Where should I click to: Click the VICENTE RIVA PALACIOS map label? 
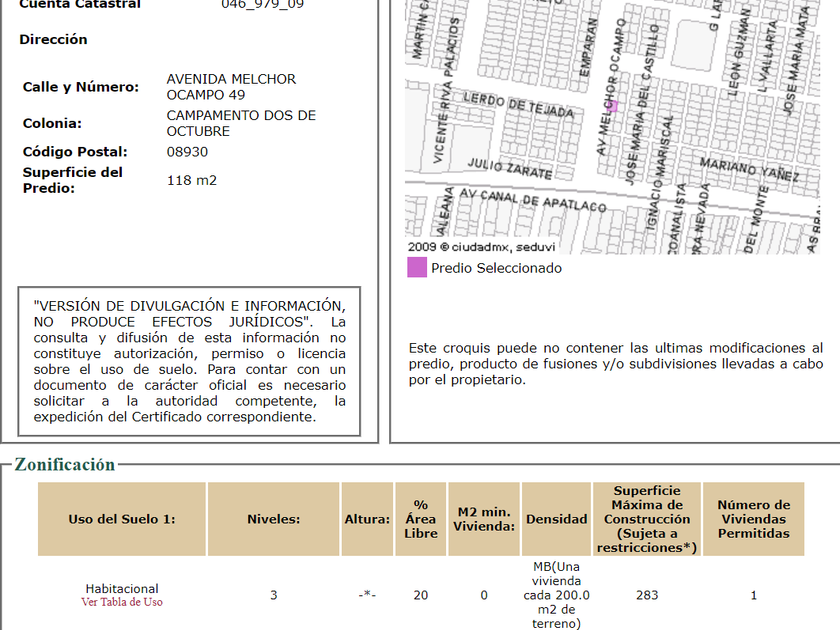click(x=446, y=90)
